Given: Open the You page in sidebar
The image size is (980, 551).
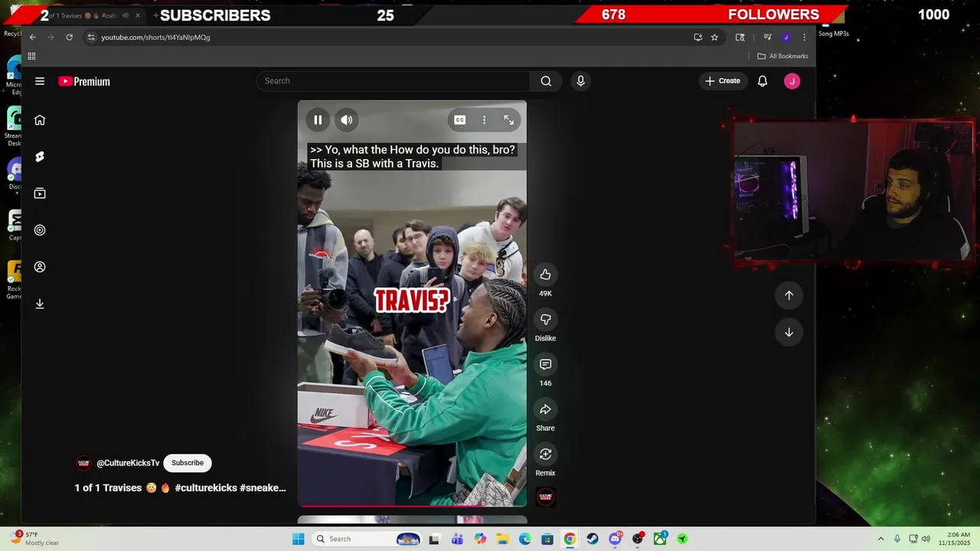Looking at the screenshot, I should tap(40, 267).
